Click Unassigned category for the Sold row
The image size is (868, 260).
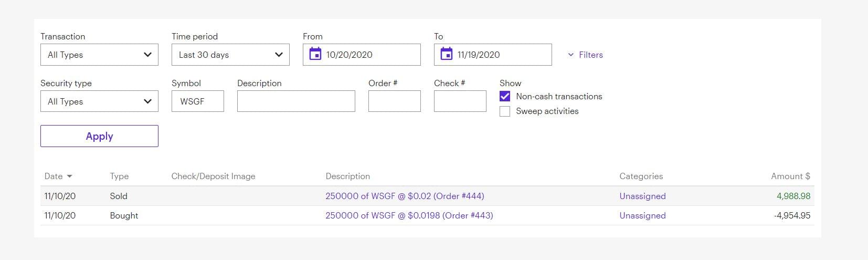pyautogui.click(x=642, y=196)
